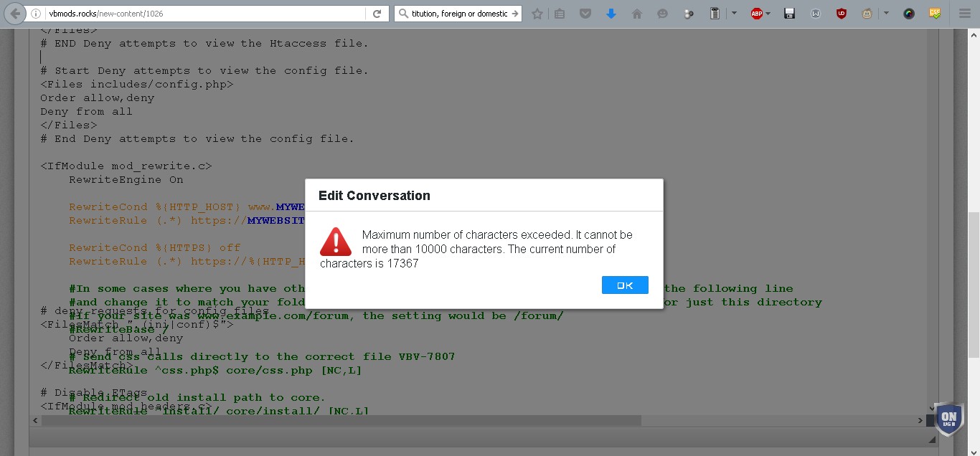Open the Firefox hamburger menu
Image resolution: width=980 pixels, height=456 pixels.
click(x=965, y=13)
